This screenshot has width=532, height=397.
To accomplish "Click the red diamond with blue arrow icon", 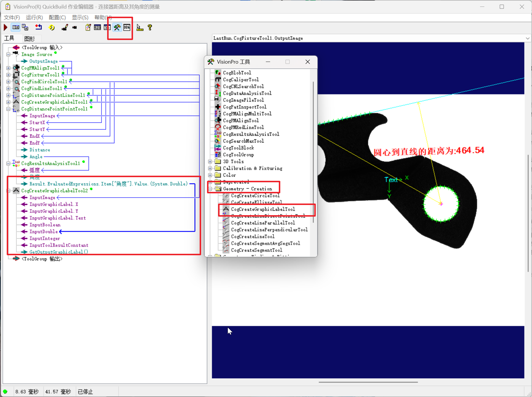I will click(38, 27).
